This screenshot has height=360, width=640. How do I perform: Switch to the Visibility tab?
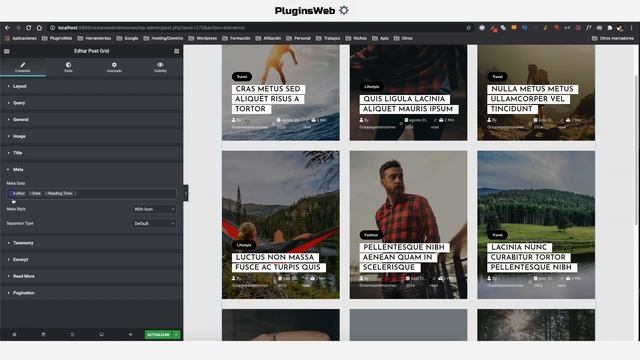[x=160, y=67]
